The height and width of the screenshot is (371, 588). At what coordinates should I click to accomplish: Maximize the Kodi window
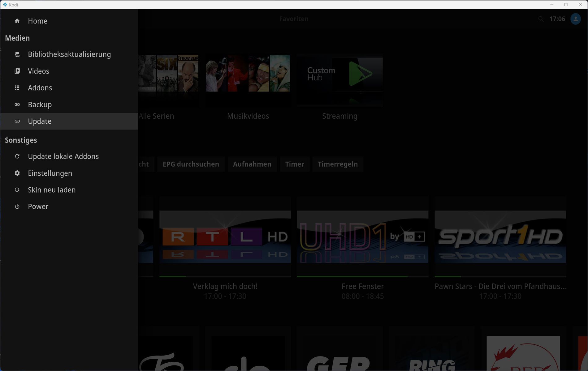pos(566,5)
